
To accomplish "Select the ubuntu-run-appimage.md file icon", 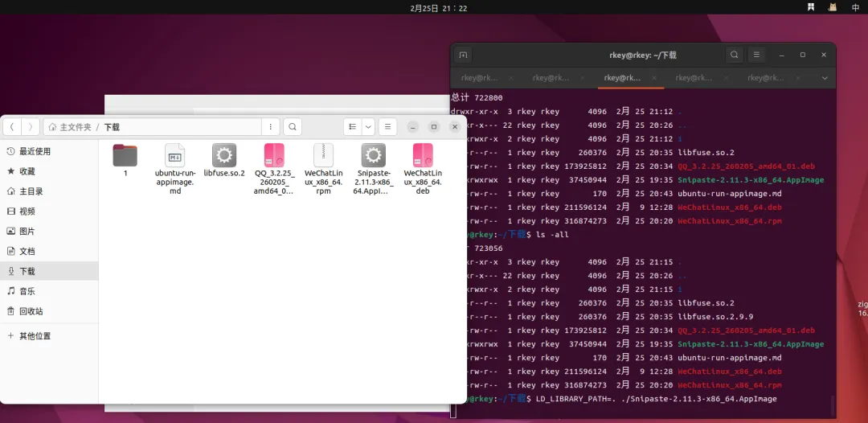I will coord(175,155).
